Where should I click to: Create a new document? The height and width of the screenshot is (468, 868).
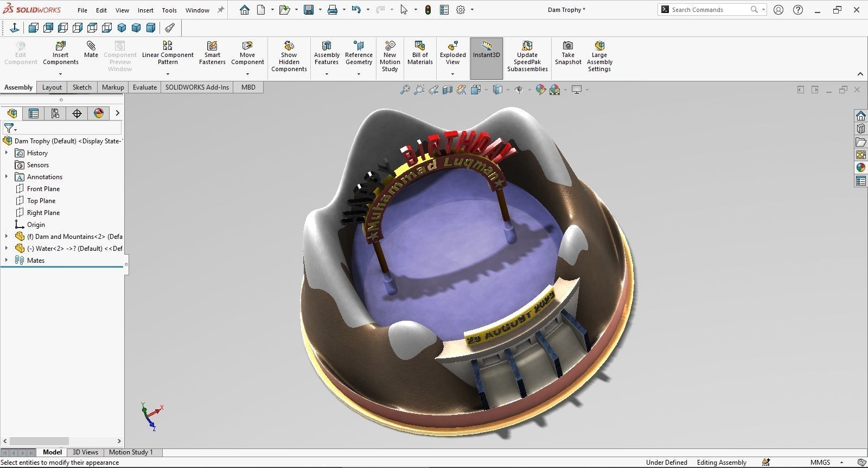(261, 10)
